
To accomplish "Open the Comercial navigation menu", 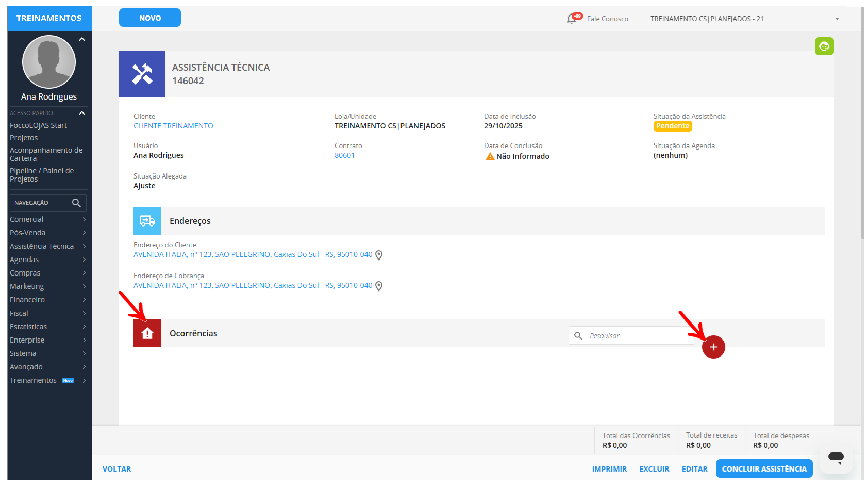I will click(47, 219).
